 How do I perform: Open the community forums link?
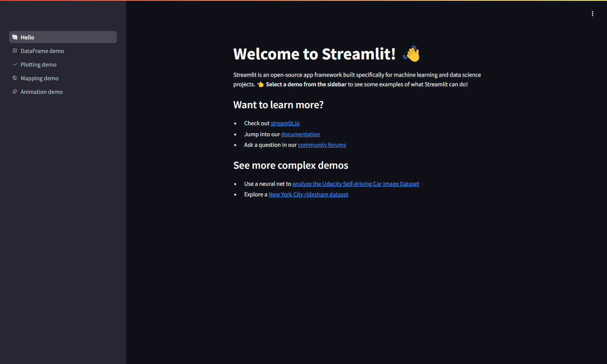point(322,145)
